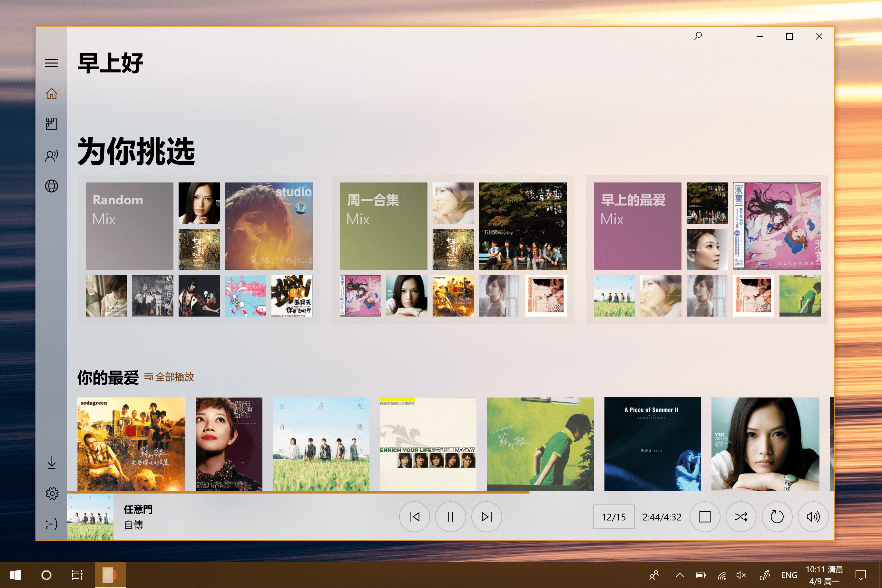Show hidden system tray icons
This screenshot has width=882, height=588.
point(680,575)
